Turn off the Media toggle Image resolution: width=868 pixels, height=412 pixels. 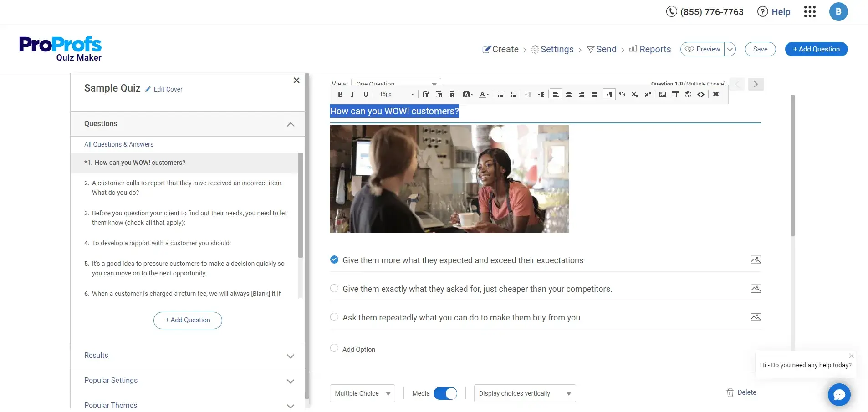445,393
